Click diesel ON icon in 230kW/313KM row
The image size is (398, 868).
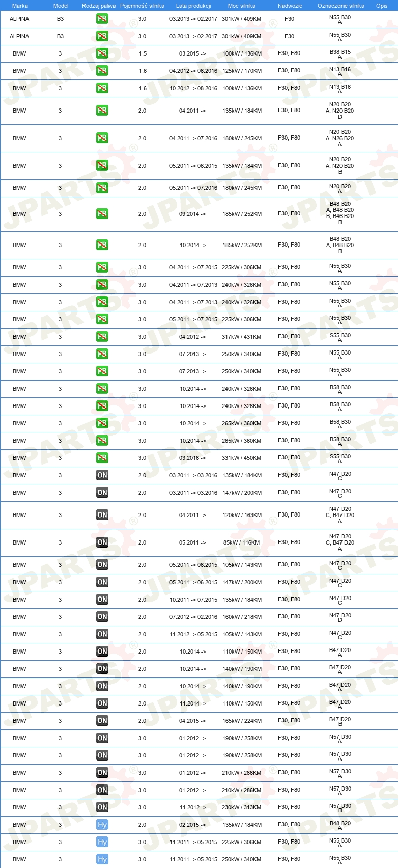coord(102,807)
